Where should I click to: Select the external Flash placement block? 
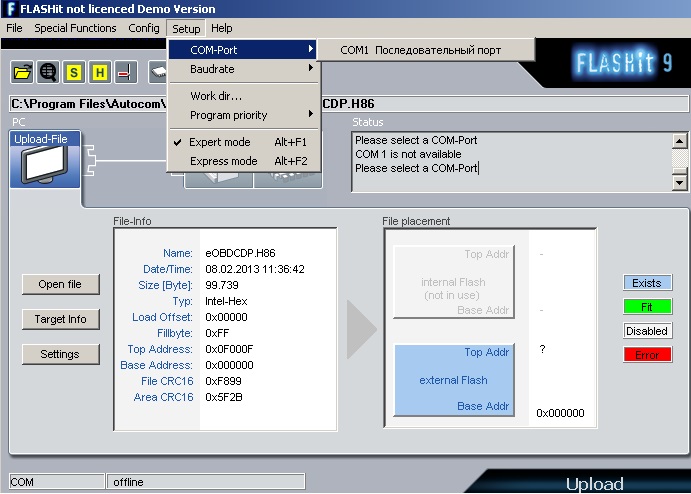click(x=454, y=380)
